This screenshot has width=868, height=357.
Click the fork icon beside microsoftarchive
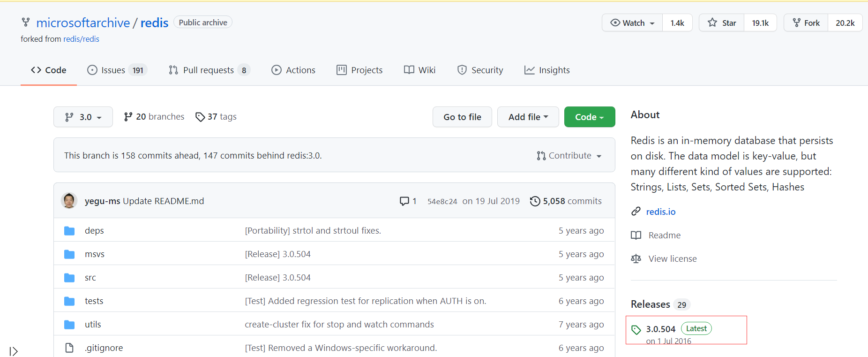pos(26,22)
